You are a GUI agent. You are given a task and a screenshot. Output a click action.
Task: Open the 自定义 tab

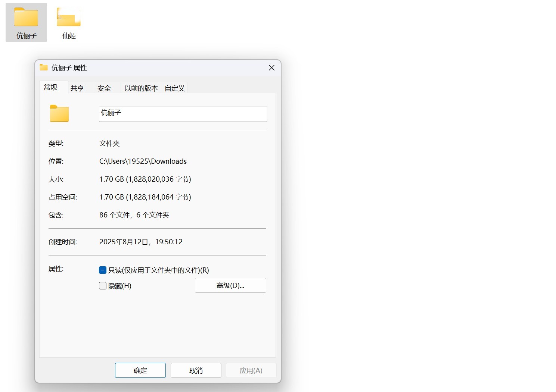pyautogui.click(x=174, y=88)
